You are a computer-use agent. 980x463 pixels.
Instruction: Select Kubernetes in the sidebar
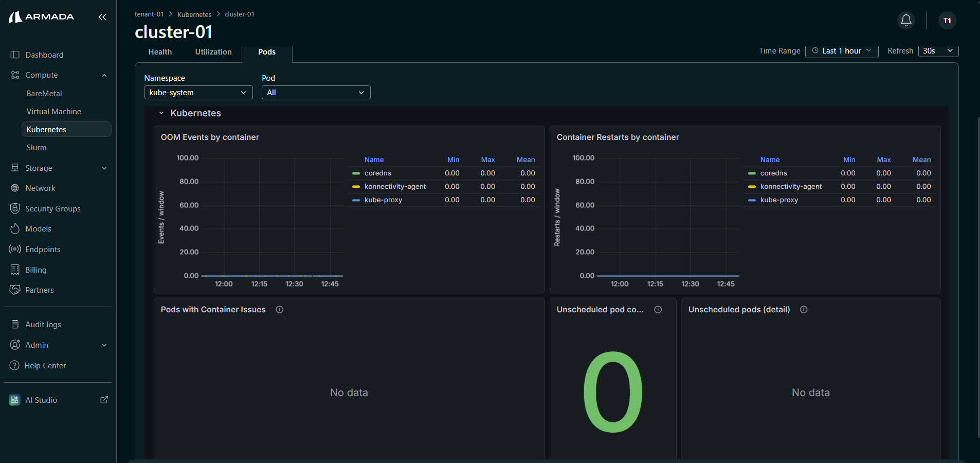click(66, 130)
